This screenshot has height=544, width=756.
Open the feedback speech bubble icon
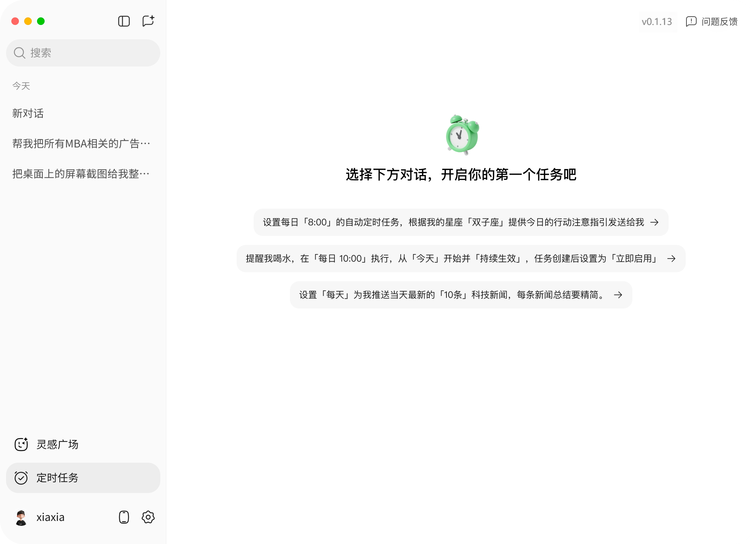coord(691,22)
